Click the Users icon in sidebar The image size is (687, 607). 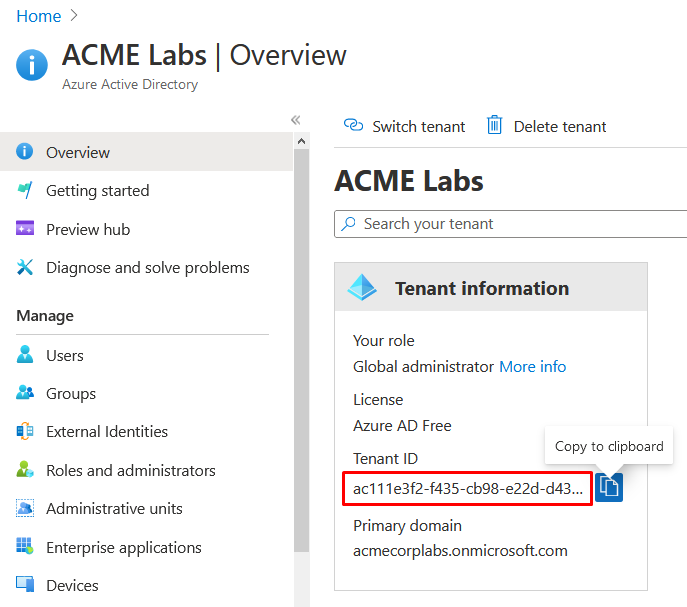point(26,355)
